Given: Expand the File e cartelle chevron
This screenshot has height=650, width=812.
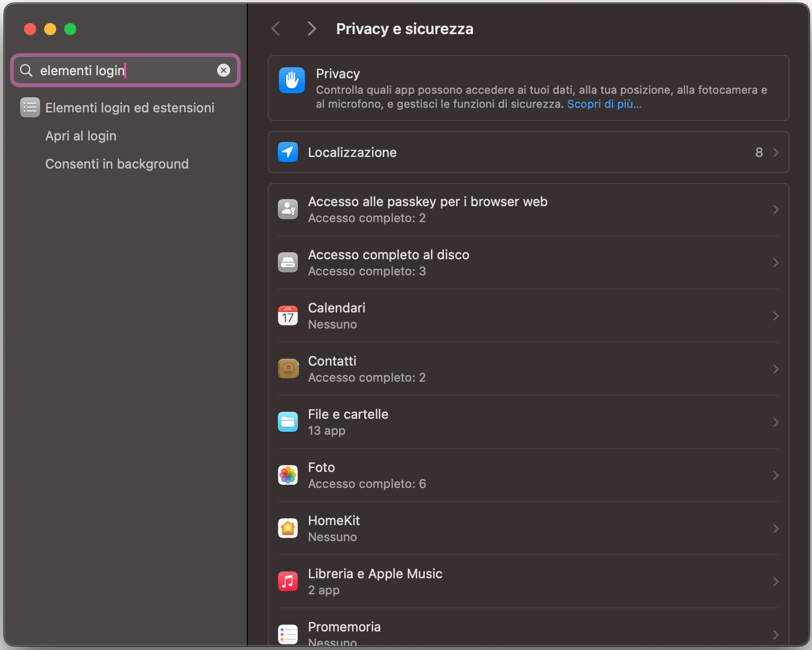Looking at the screenshot, I should click(x=776, y=422).
